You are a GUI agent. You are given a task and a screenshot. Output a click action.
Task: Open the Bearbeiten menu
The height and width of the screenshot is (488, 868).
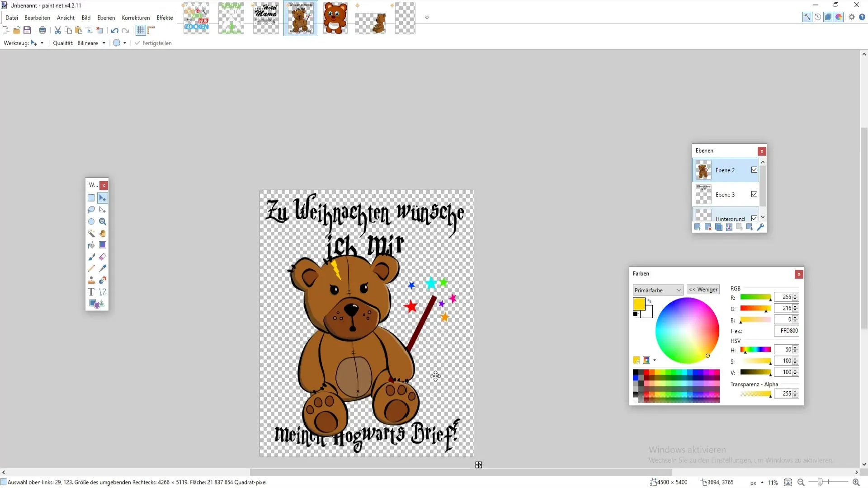pyautogui.click(x=37, y=18)
